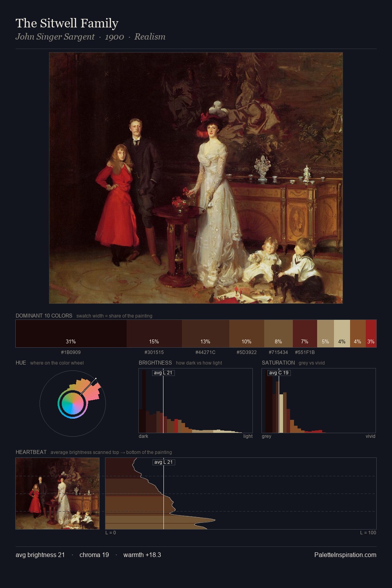
Task: Select the 8% tan-brown swatch
Action: pos(278,334)
